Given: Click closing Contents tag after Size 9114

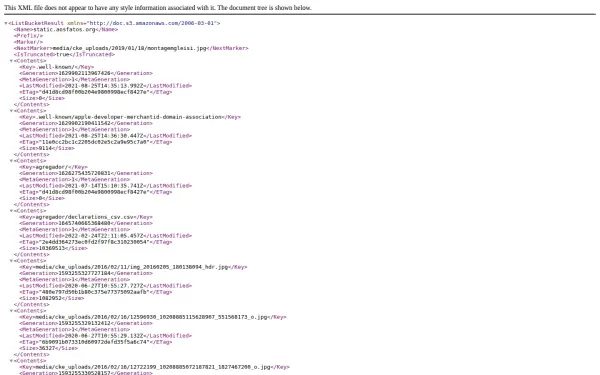Looking at the screenshot, I should click(x=32, y=155).
